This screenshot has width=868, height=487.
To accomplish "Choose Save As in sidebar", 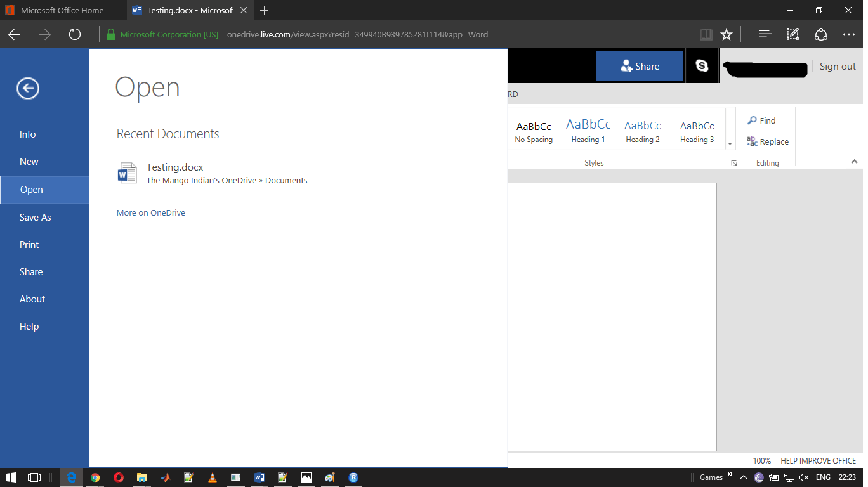I will click(x=35, y=218).
